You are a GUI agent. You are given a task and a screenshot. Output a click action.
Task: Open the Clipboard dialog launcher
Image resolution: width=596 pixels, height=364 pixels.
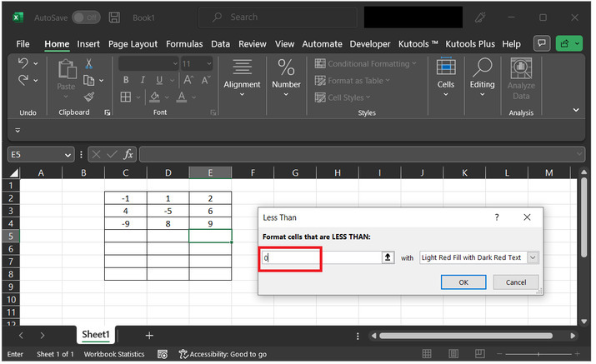pos(108,112)
